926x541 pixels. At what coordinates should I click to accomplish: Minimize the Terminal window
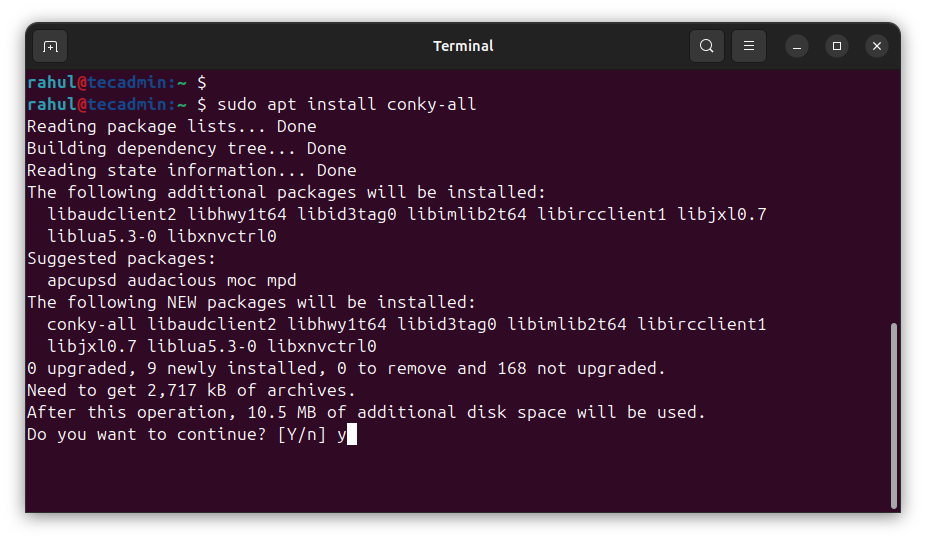pyautogui.click(x=797, y=46)
